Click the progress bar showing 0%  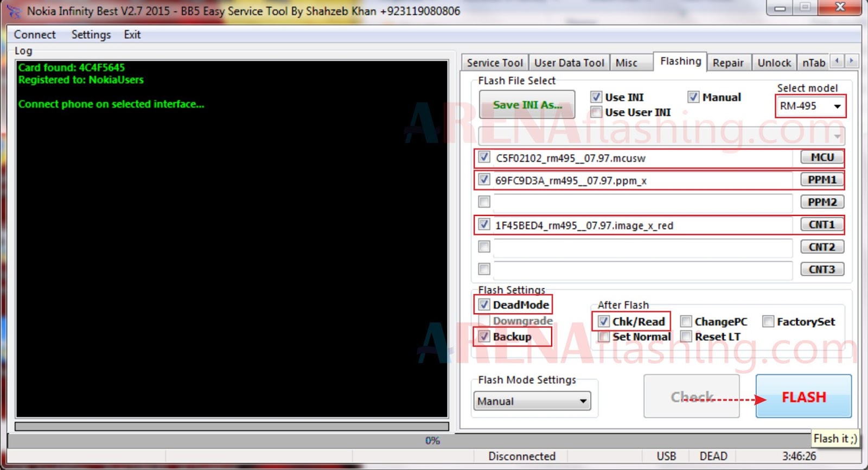(432, 441)
